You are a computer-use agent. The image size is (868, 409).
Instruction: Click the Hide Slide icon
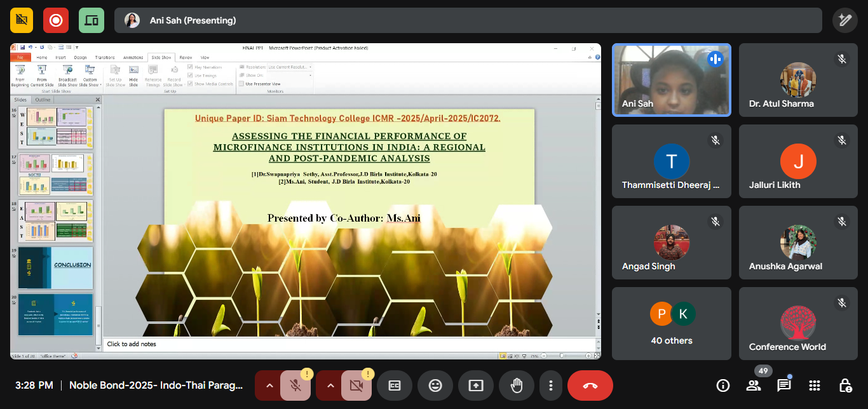133,71
